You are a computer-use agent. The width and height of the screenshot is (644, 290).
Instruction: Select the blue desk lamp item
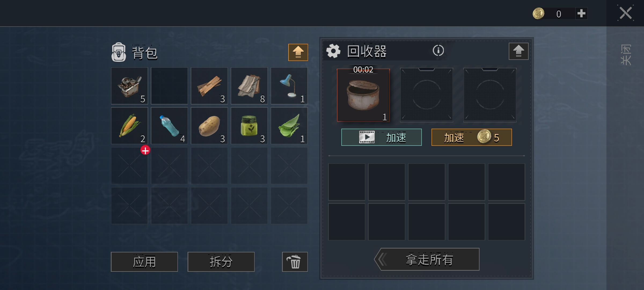point(289,86)
